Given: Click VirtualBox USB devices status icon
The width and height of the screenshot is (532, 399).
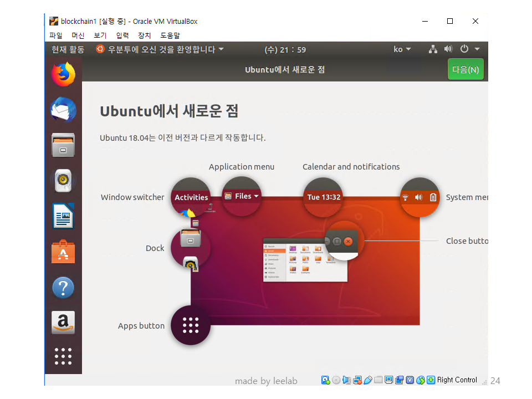Looking at the screenshot, I should [368, 380].
